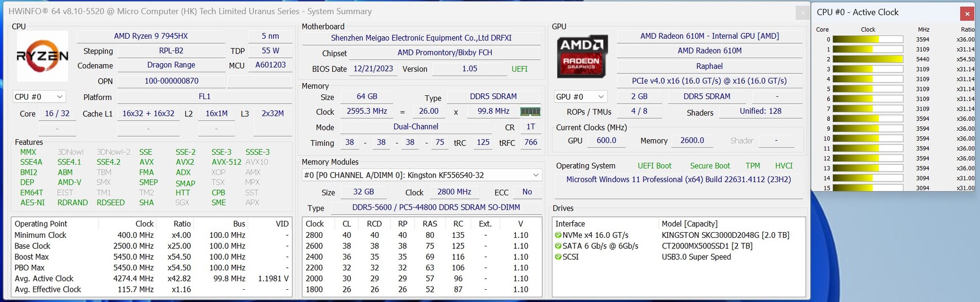Click the '5 nm' process technology value
This screenshot has width=980, height=302.
pos(271,36)
